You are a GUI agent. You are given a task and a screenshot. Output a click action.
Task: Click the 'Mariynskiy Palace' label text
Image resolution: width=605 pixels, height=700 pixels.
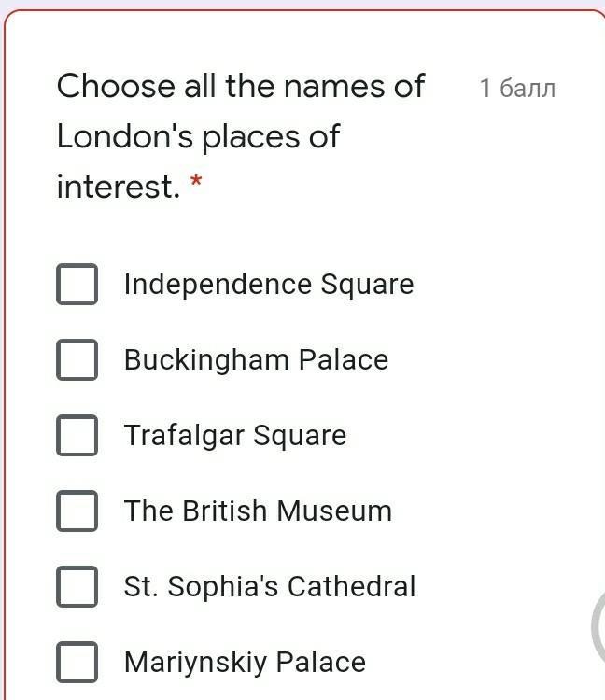click(x=245, y=663)
